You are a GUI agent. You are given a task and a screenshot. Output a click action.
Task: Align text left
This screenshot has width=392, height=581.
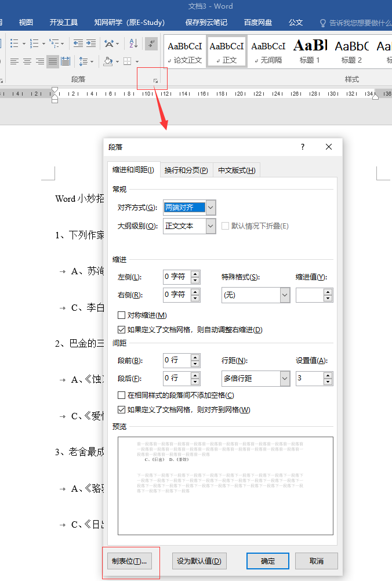point(14,61)
